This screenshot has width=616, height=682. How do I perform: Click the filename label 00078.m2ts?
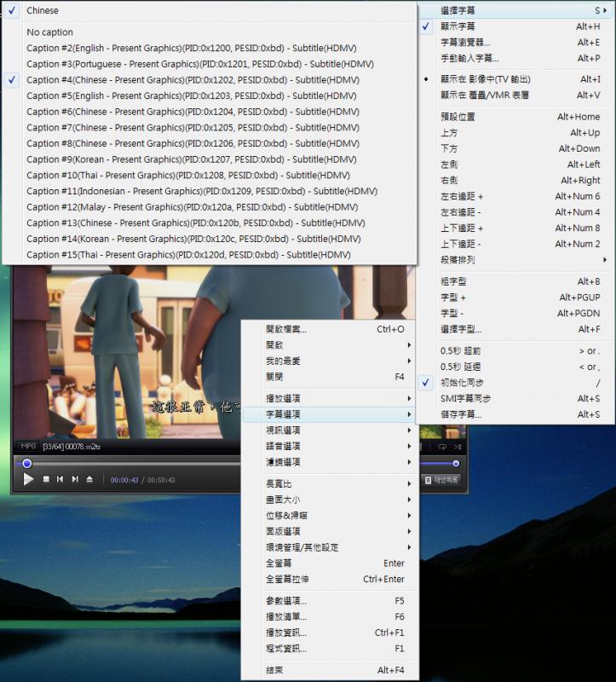tap(72, 447)
